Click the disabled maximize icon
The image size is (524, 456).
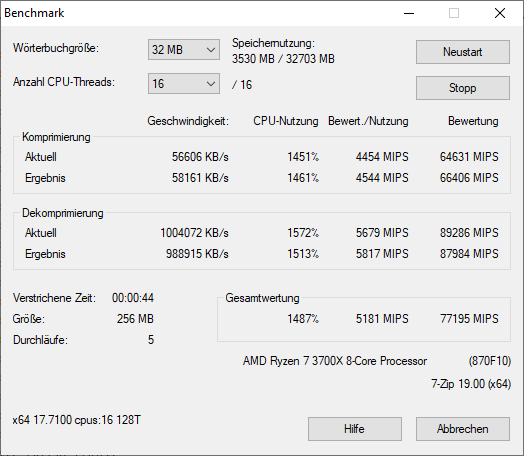(x=454, y=13)
